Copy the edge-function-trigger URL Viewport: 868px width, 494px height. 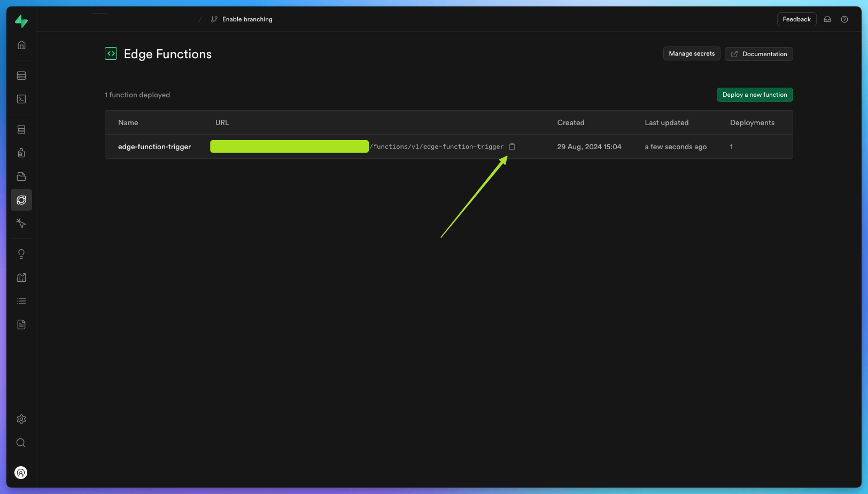pyautogui.click(x=512, y=146)
